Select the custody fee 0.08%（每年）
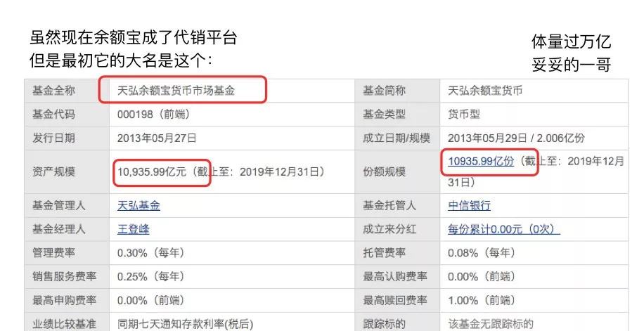The width and height of the screenshot is (644, 331). (482, 252)
